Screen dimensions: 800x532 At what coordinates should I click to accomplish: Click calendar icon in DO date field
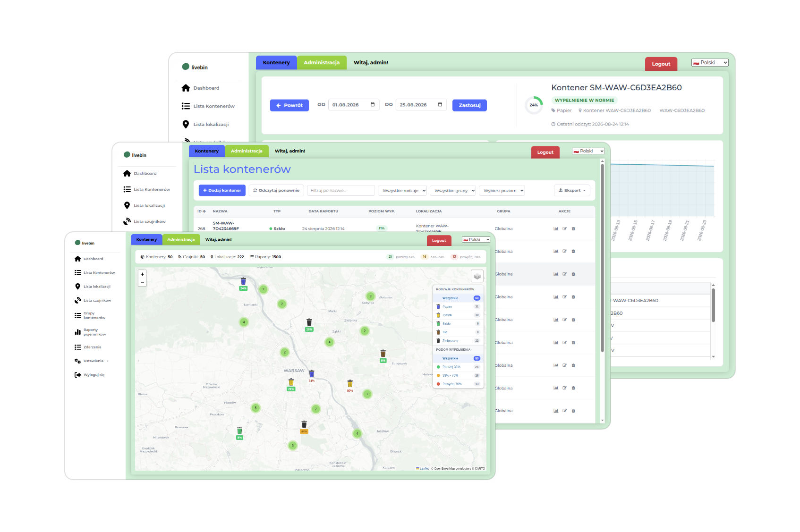[x=440, y=104]
